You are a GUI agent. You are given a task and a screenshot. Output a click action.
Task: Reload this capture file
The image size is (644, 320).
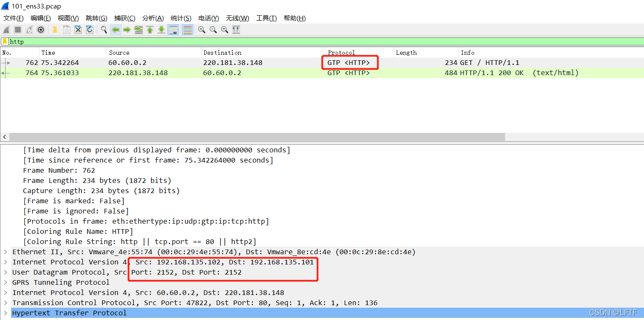90,30
